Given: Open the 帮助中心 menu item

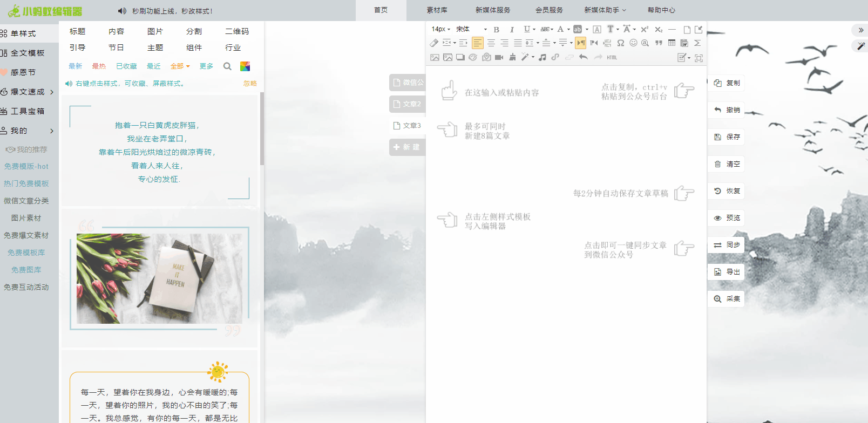Looking at the screenshot, I should (661, 10).
